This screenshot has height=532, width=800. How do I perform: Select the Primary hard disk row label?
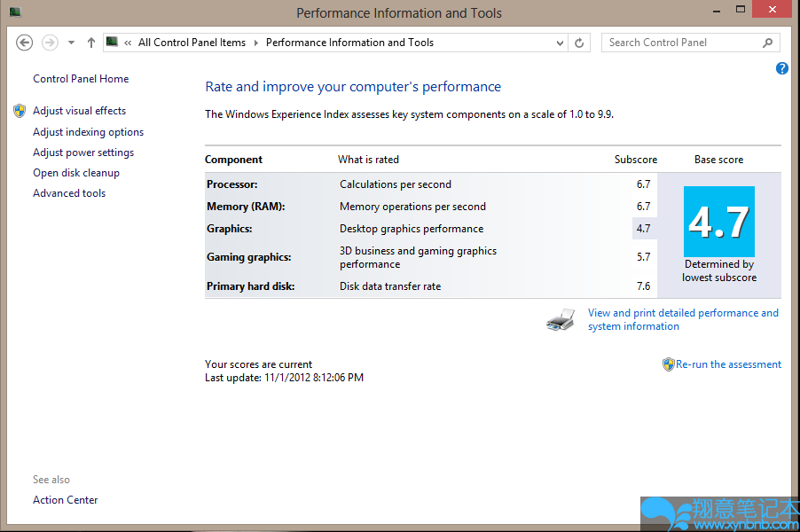(250, 286)
